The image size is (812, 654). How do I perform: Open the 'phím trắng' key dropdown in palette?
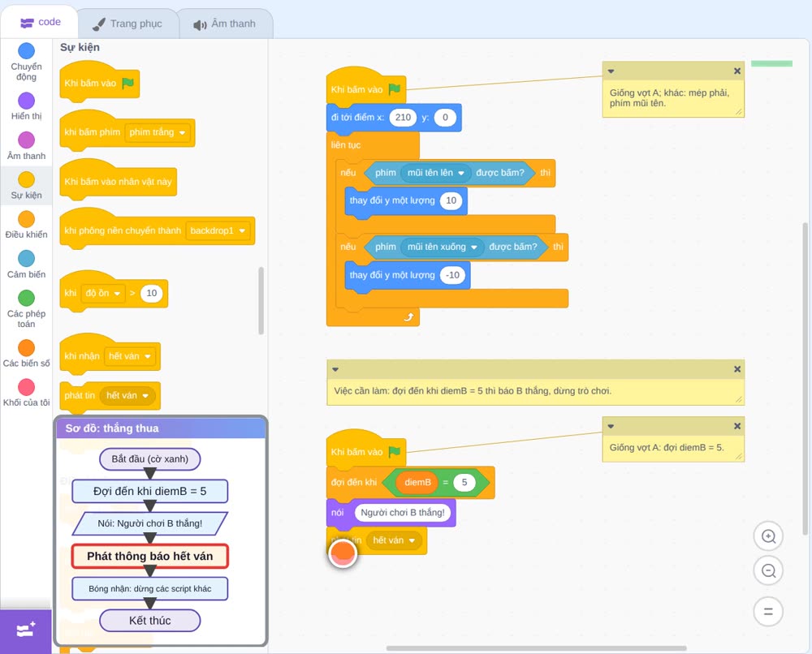pyautogui.click(x=158, y=132)
